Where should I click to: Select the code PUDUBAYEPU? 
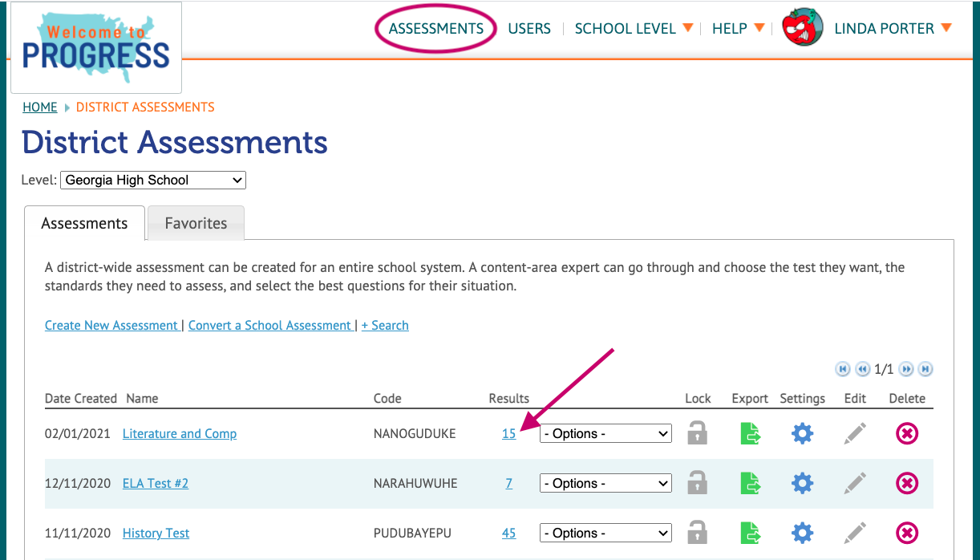click(413, 533)
